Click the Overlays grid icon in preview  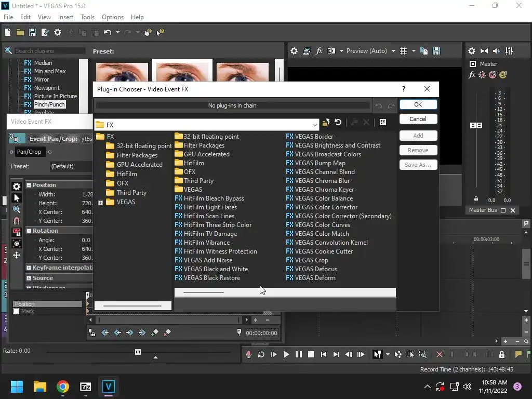[x=403, y=51]
